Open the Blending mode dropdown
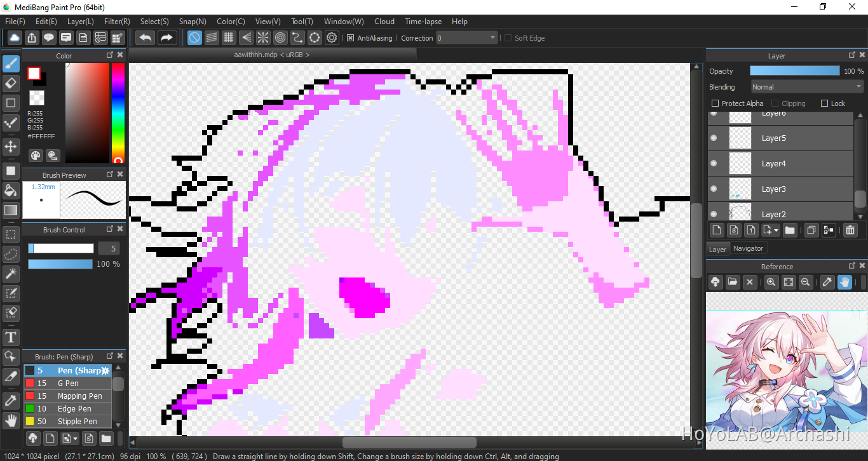868x461 pixels. [x=806, y=86]
